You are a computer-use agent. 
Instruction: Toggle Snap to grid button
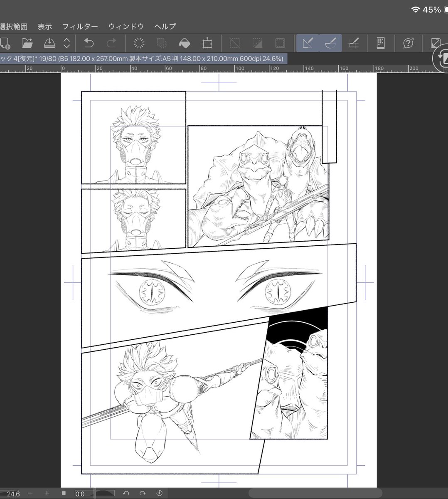coord(353,43)
